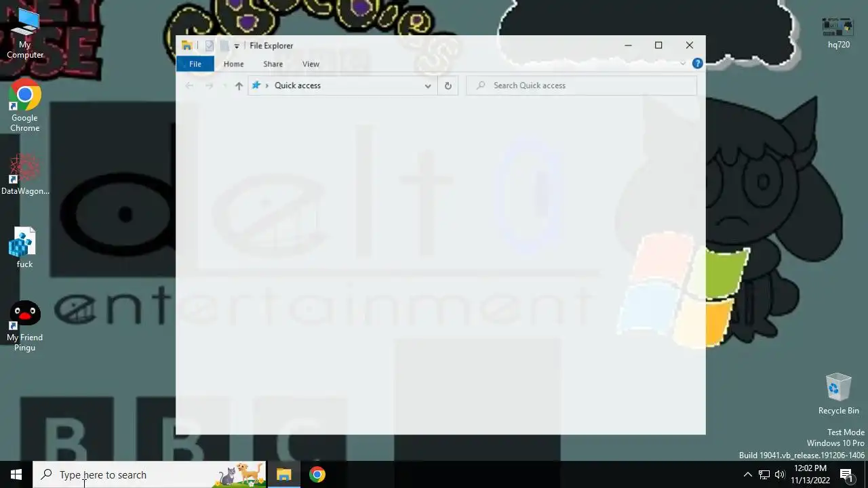Click the Back navigation arrow

point(190,85)
